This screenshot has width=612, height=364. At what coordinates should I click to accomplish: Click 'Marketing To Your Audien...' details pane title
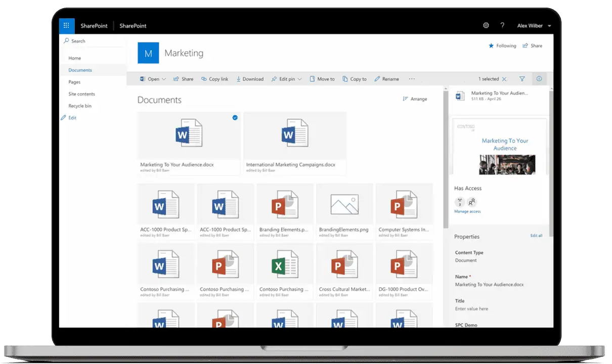[x=499, y=93]
